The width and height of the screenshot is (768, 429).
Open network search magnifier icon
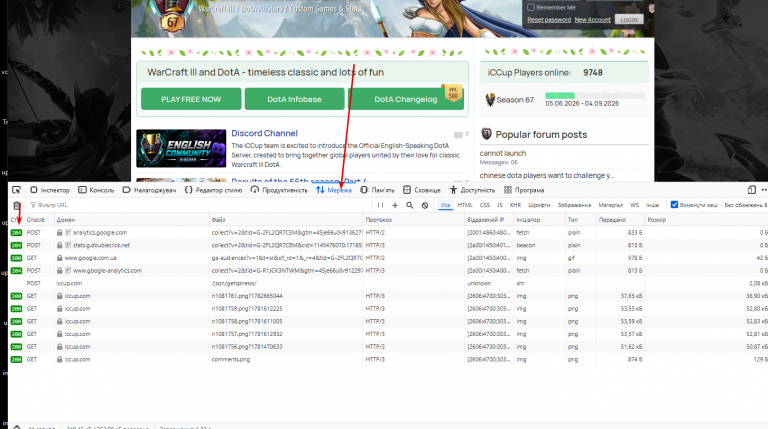(x=409, y=205)
